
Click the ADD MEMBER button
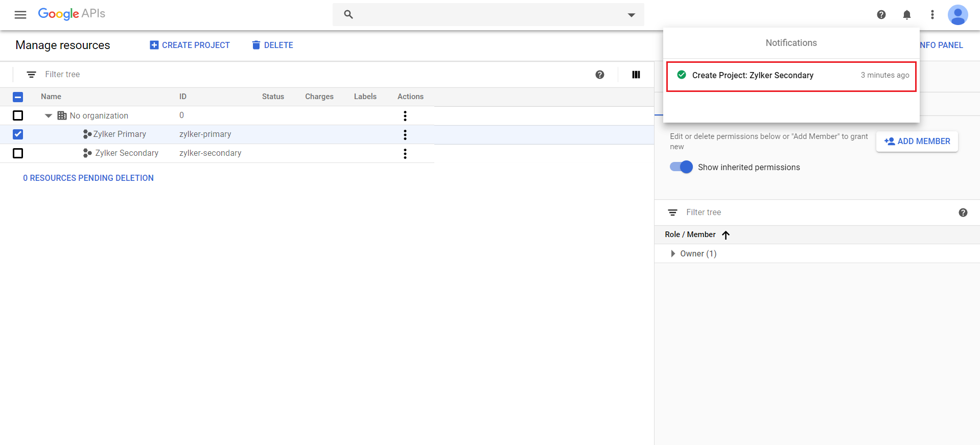(x=917, y=142)
